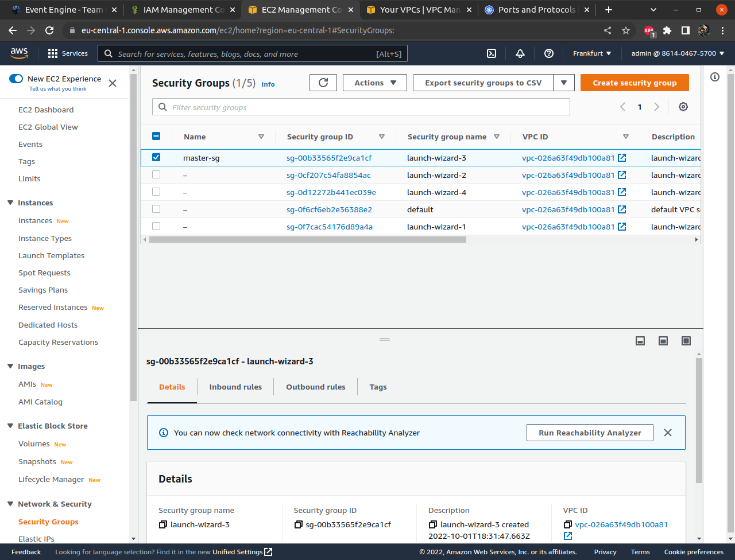Image resolution: width=735 pixels, height=560 pixels.
Task: Check the launch-wizard-2 row checkbox
Action: click(156, 174)
